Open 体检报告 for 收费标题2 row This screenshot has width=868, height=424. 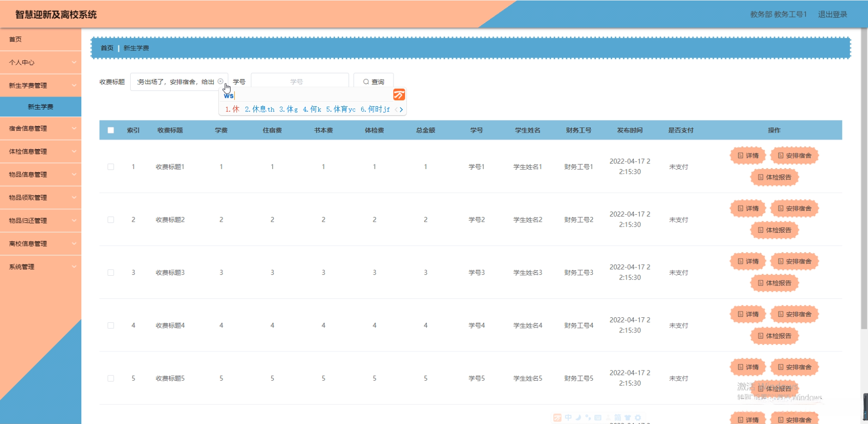(x=775, y=230)
